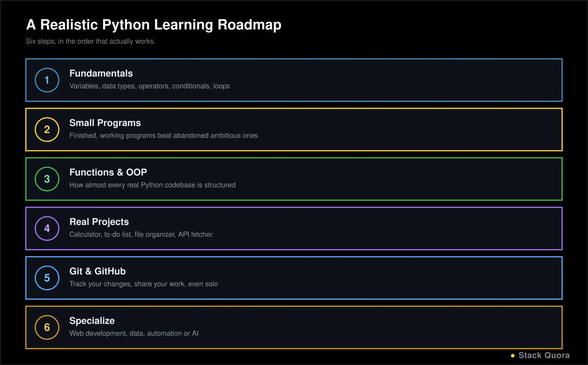Click 'Track your changes, share your work' text
The image size is (588, 365).
(128, 284)
